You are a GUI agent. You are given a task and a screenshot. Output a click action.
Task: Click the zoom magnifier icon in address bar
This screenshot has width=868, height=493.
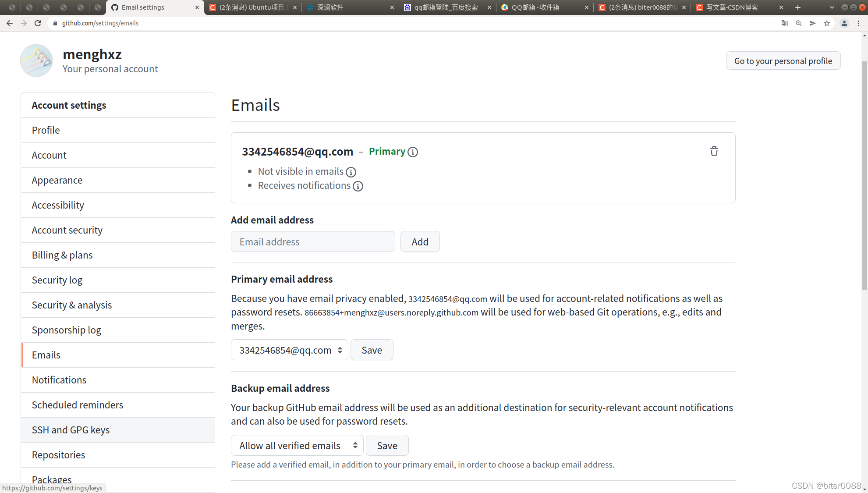tap(799, 23)
